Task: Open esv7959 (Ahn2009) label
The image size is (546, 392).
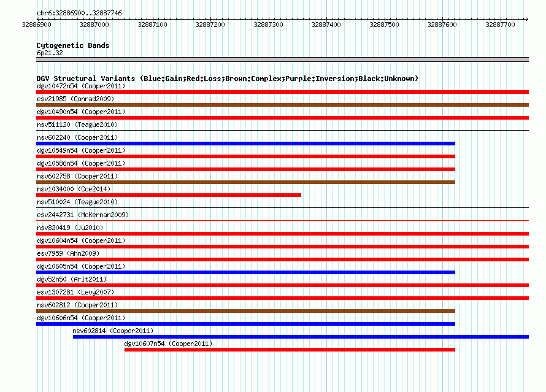Action: [x=68, y=253]
